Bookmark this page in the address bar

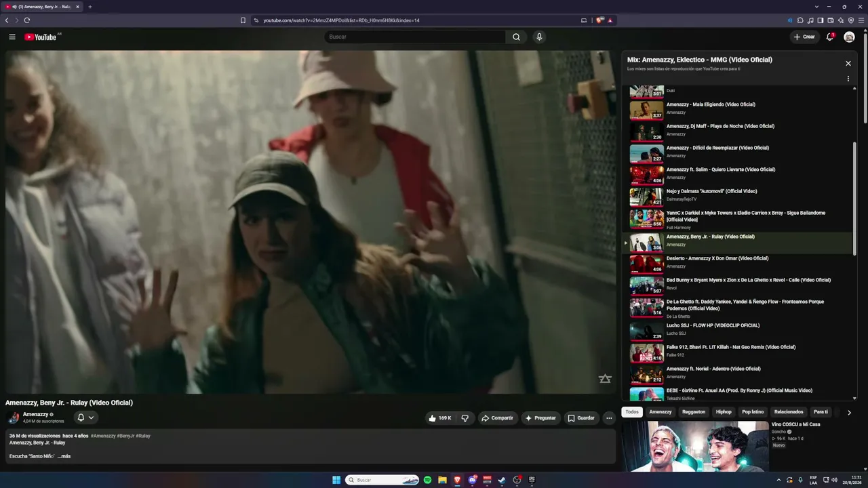tap(243, 20)
